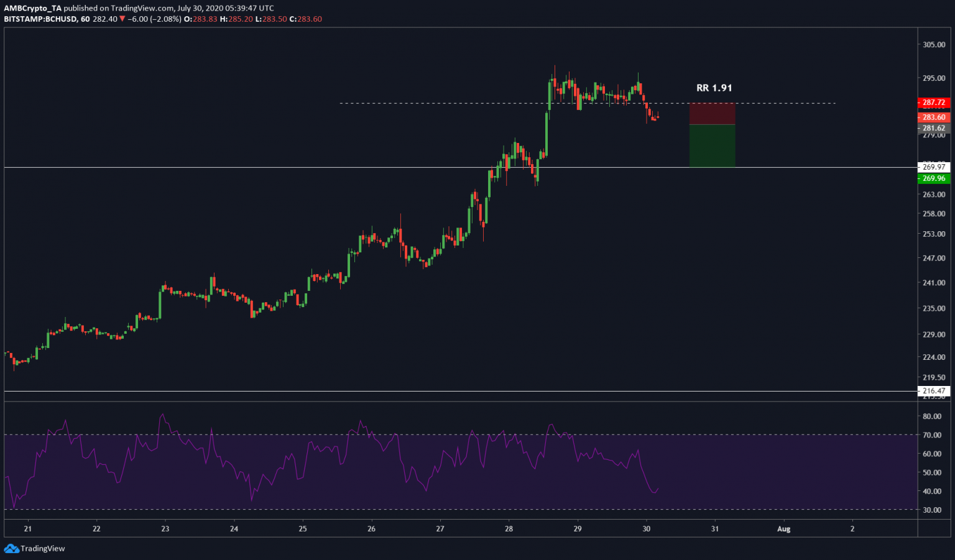Select the white 269.97 price line label
This screenshot has height=560, width=955.
[933, 167]
